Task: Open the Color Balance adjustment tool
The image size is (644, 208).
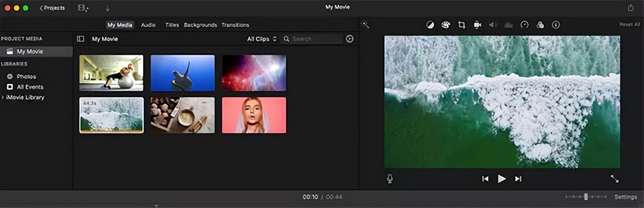Action: click(x=430, y=25)
